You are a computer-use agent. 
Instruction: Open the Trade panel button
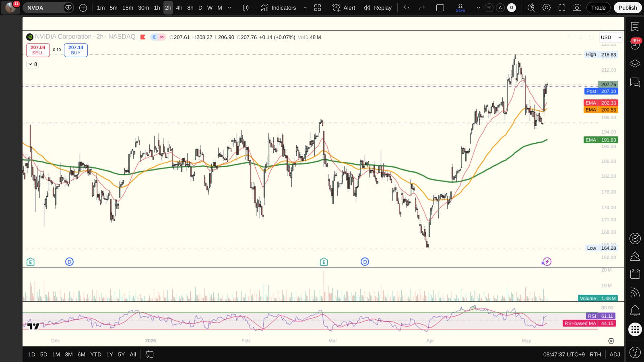[x=598, y=8]
